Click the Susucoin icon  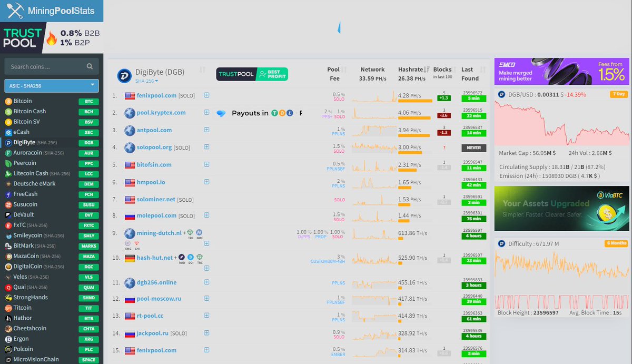8,204
